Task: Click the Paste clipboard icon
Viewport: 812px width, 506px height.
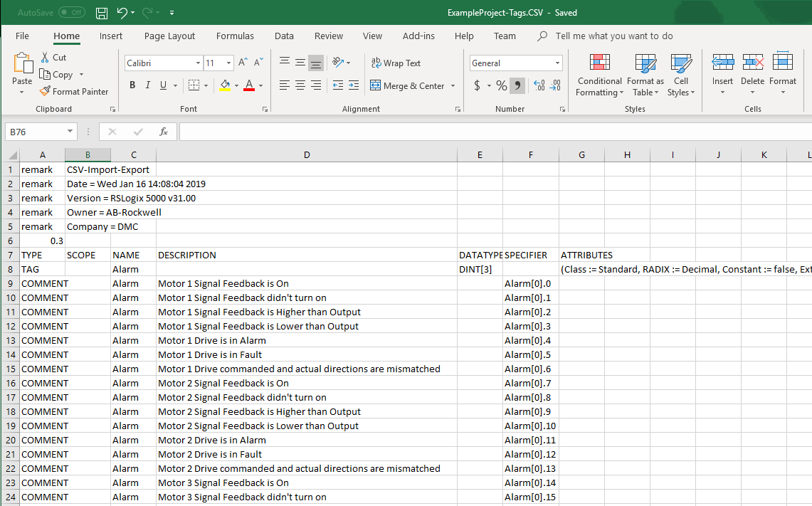Action: point(22,63)
